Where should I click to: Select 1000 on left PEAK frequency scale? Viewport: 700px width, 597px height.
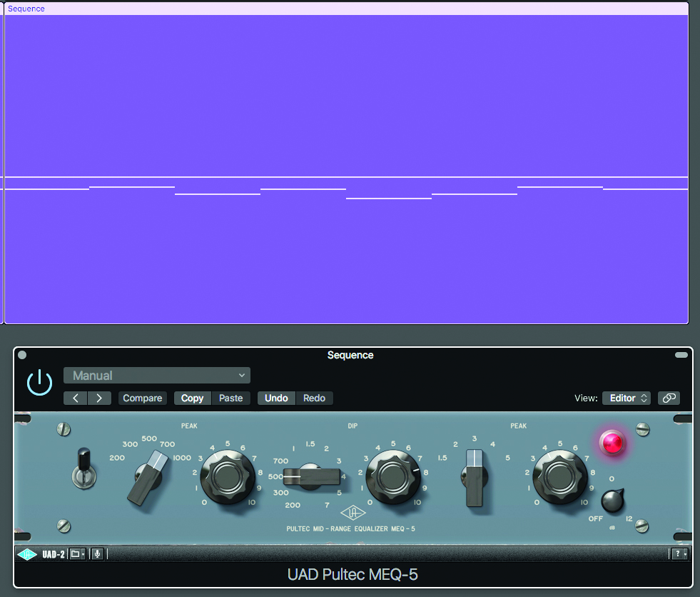[x=182, y=458]
